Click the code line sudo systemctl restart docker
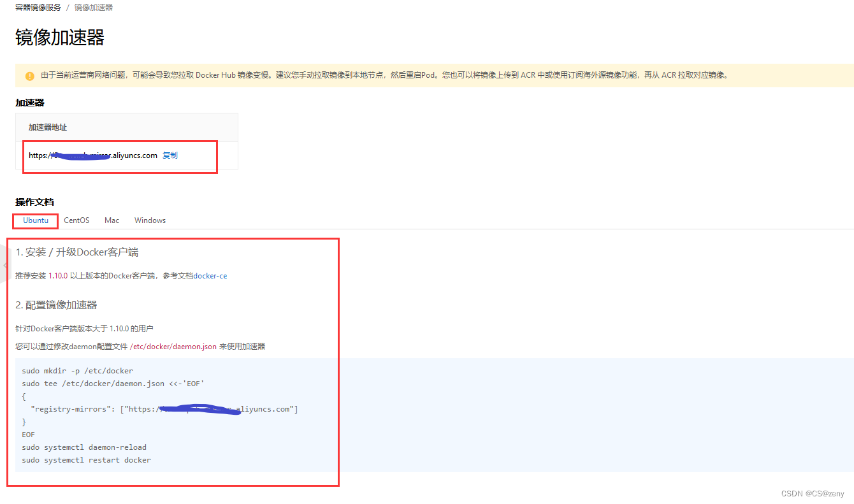 (x=86, y=460)
